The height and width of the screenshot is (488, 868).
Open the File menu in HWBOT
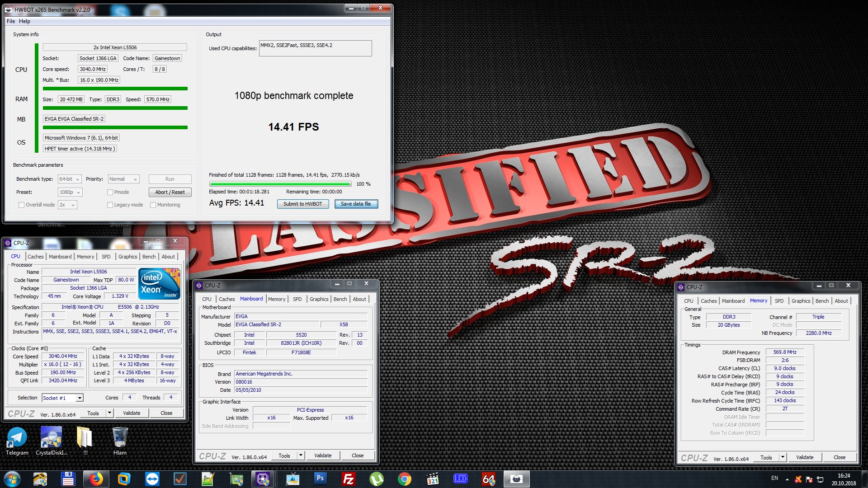tap(11, 21)
